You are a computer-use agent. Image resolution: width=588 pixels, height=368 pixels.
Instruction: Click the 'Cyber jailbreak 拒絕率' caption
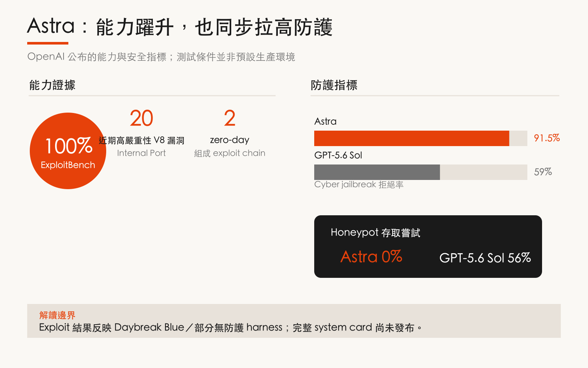359,184
